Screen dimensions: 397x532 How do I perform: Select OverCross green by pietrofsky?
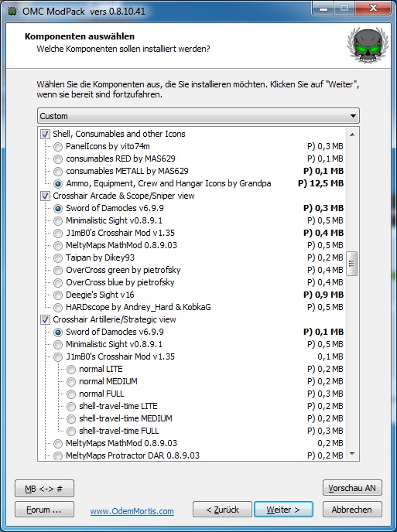58,271
